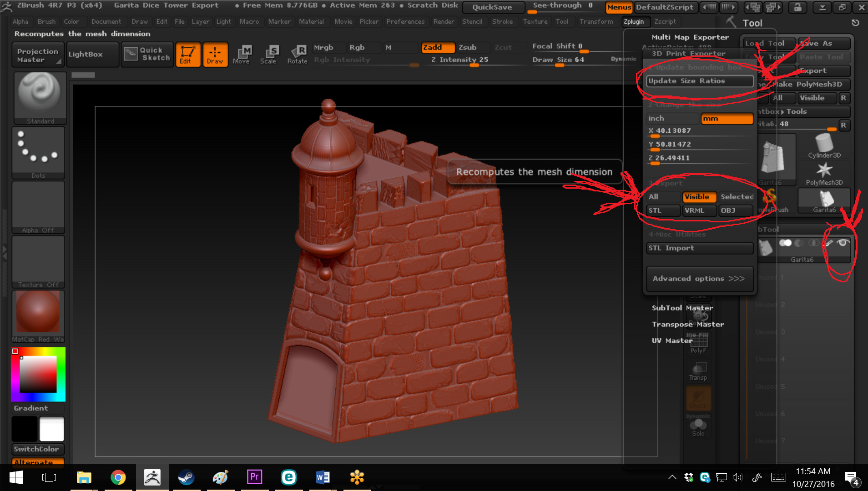868x491 pixels.
Task: Open the Zplugin menu
Action: (x=633, y=22)
